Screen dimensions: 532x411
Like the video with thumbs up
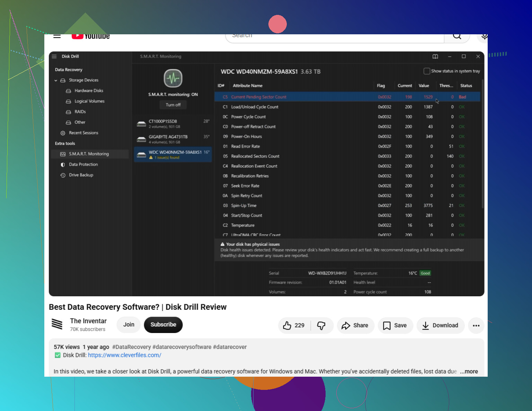click(x=294, y=325)
